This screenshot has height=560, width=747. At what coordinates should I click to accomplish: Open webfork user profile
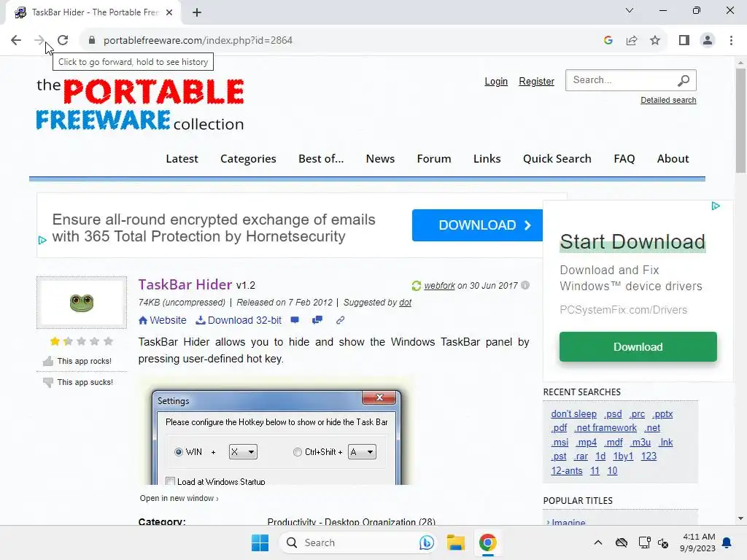tap(439, 285)
